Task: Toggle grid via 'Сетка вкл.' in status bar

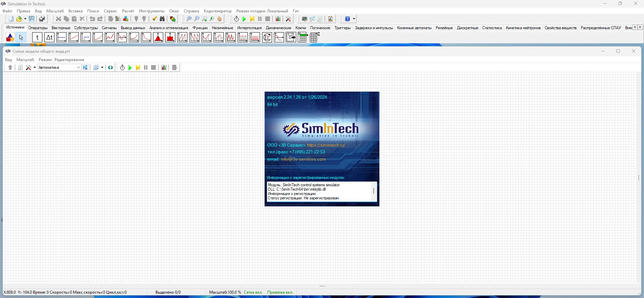Action: coord(253,292)
